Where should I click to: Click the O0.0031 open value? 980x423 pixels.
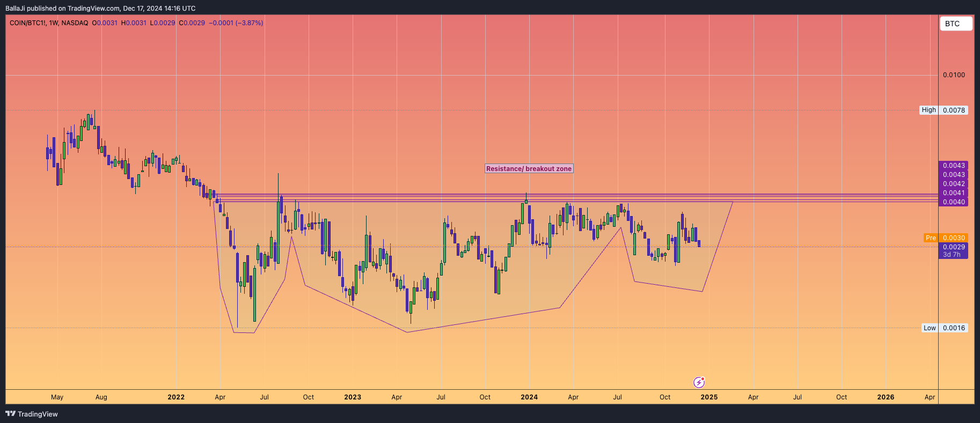(x=105, y=23)
